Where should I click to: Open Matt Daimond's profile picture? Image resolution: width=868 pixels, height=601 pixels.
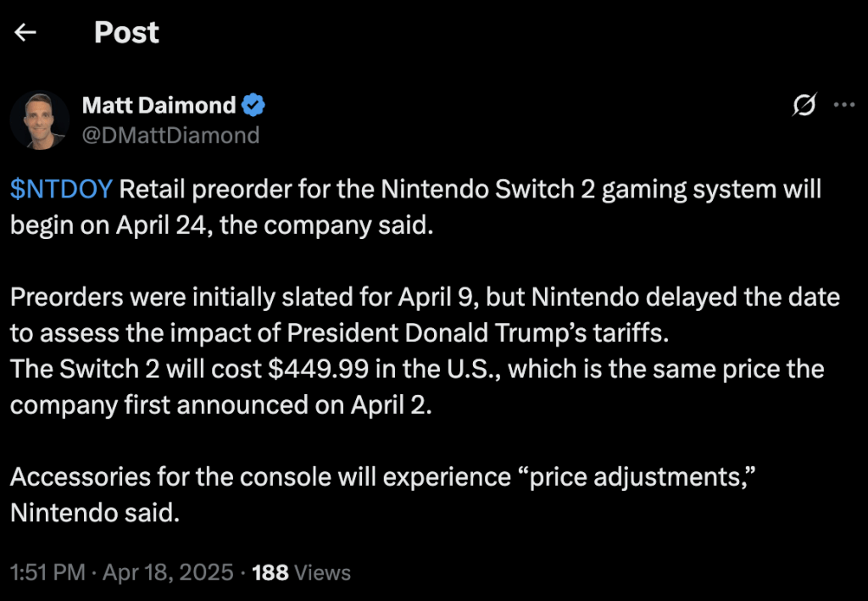click(39, 120)
